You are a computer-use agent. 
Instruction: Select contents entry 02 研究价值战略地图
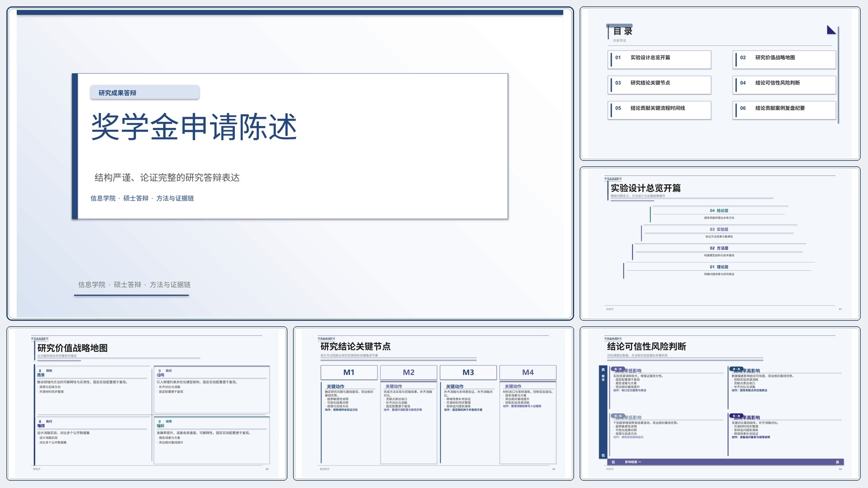click(x=784, y=60)
